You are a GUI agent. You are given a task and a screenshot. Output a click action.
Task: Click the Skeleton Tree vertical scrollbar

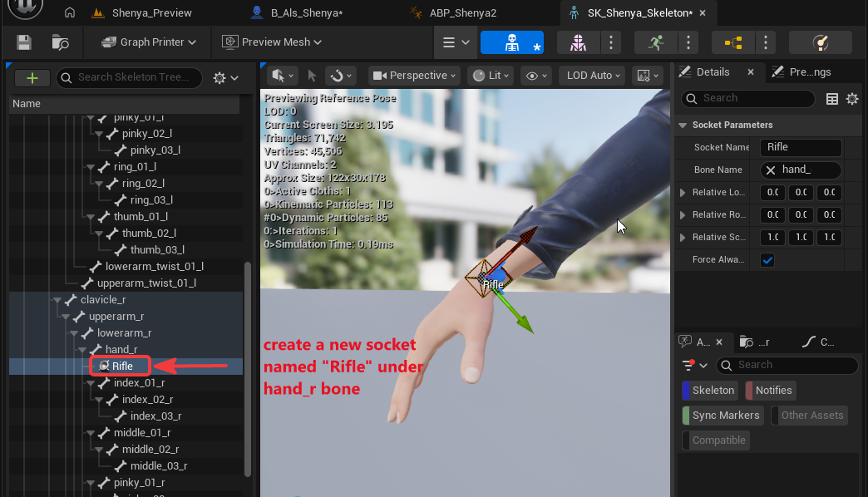click(x=248, y=368)
